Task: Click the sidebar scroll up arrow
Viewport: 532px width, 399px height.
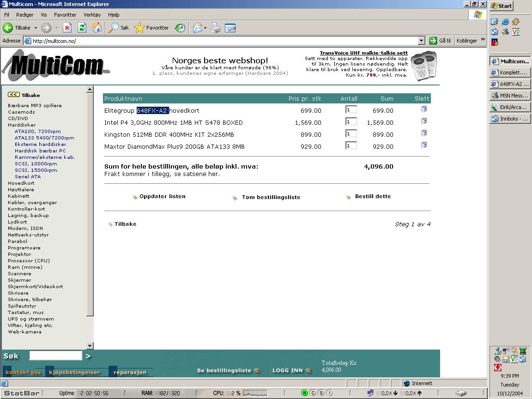Action: click(90, 89)
